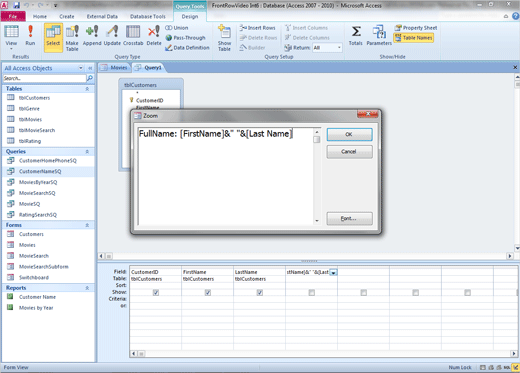Open the tblCustomers table

(x=34, y=98)
